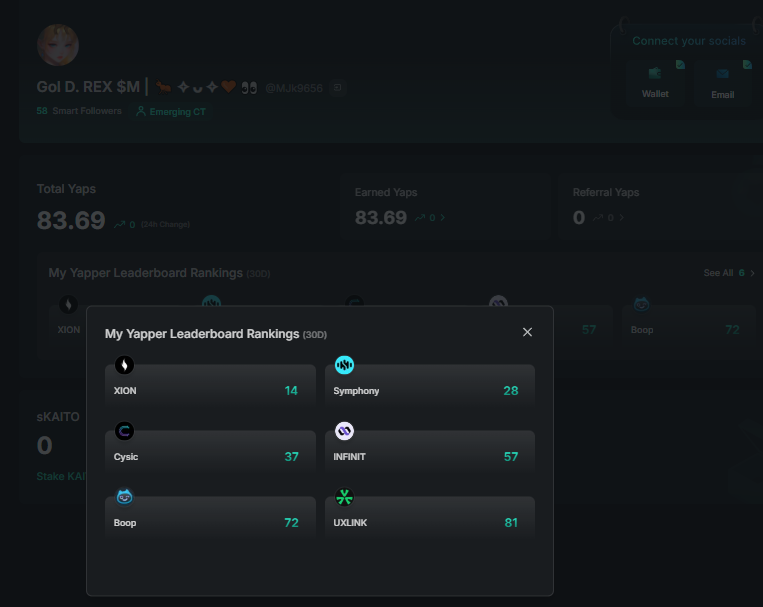Screen dimensions: 763x607
Task: Connect Email in socials panel
Action: coord(723,84)
